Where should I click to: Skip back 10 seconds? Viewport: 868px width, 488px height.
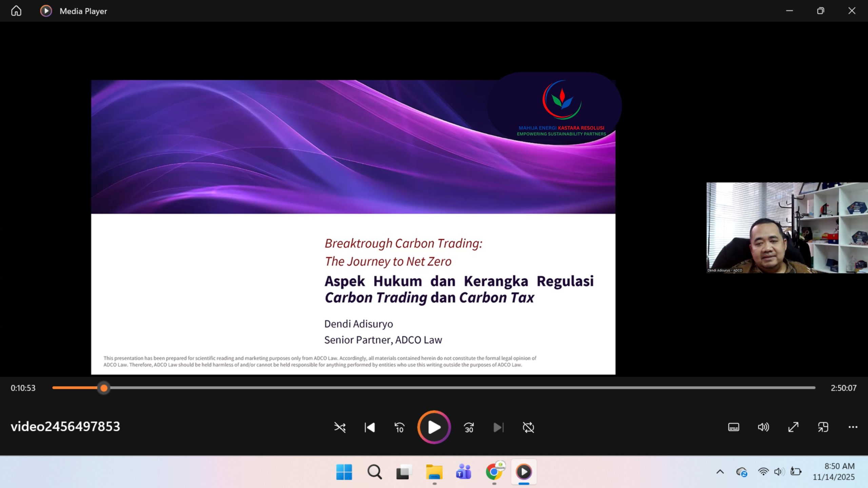(399, 427)
